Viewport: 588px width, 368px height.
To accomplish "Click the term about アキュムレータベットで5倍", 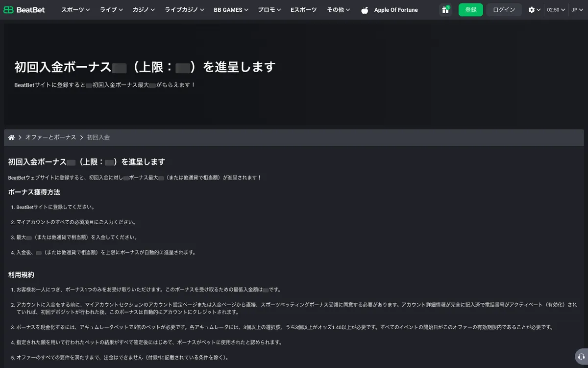I will [x=284, y=327].
